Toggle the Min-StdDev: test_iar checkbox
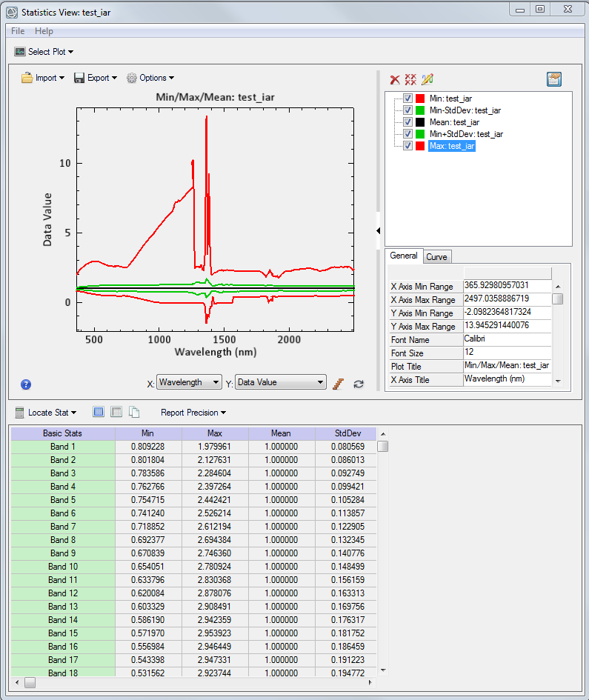This screenshot has width=589, height=700. 407,110
